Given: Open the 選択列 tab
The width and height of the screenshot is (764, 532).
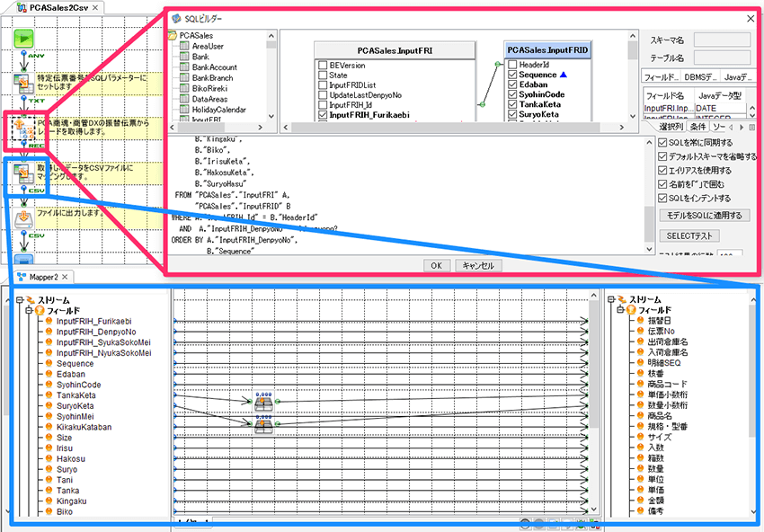Looking at the screenshot, I should coord(671,127).
